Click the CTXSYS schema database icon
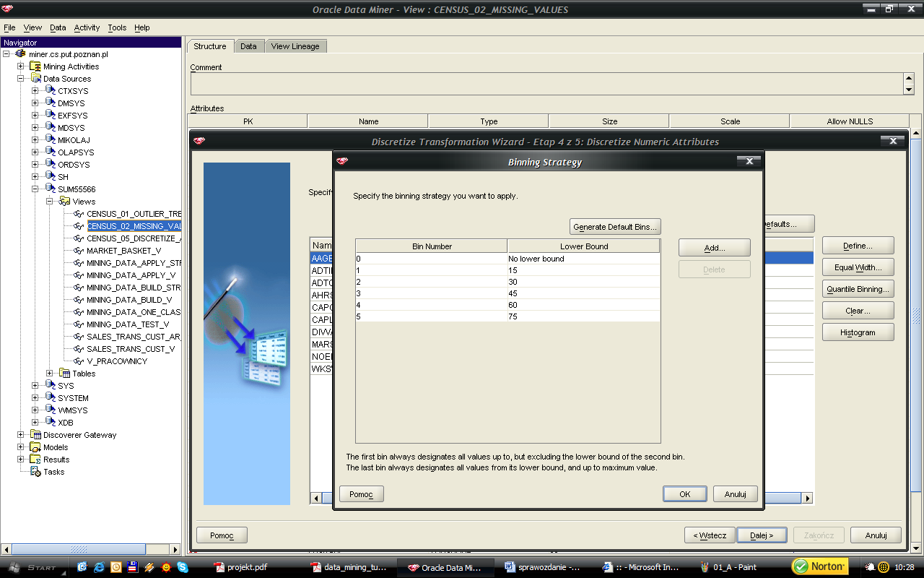Viewport: 924px width, 578px height. pyautogui.click(x=50, y=91)
